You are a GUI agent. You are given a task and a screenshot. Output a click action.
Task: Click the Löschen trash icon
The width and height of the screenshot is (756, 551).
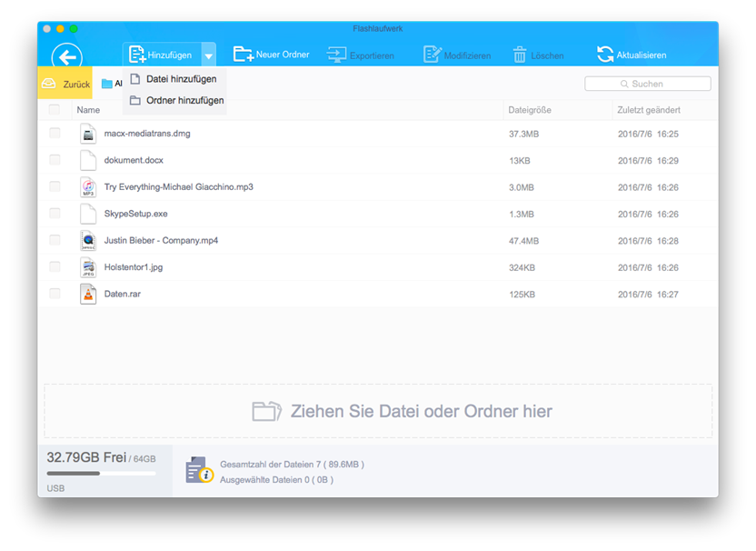(x=519, y=55)
